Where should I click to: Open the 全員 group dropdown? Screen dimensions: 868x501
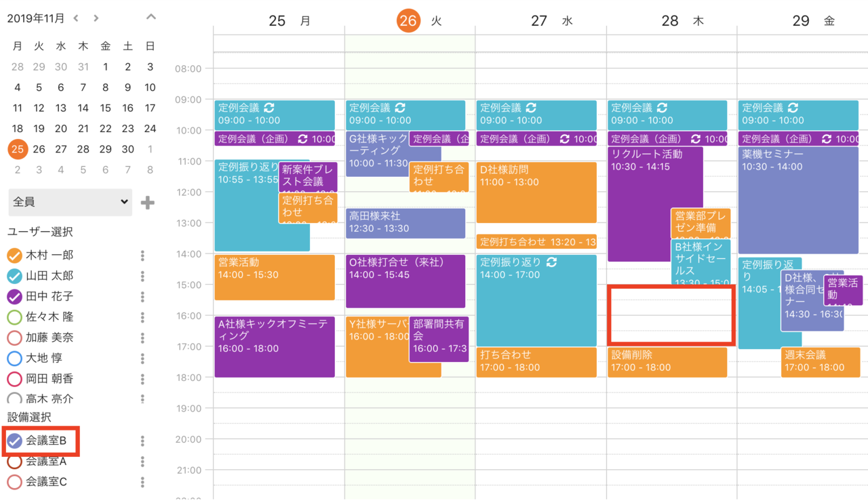pos(70,202)
